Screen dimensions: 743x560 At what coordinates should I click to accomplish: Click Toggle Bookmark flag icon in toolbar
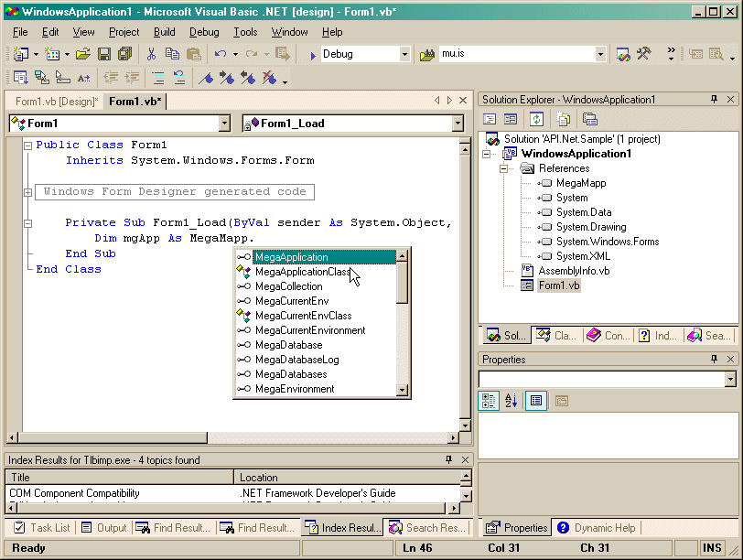(x=207, y=79)
